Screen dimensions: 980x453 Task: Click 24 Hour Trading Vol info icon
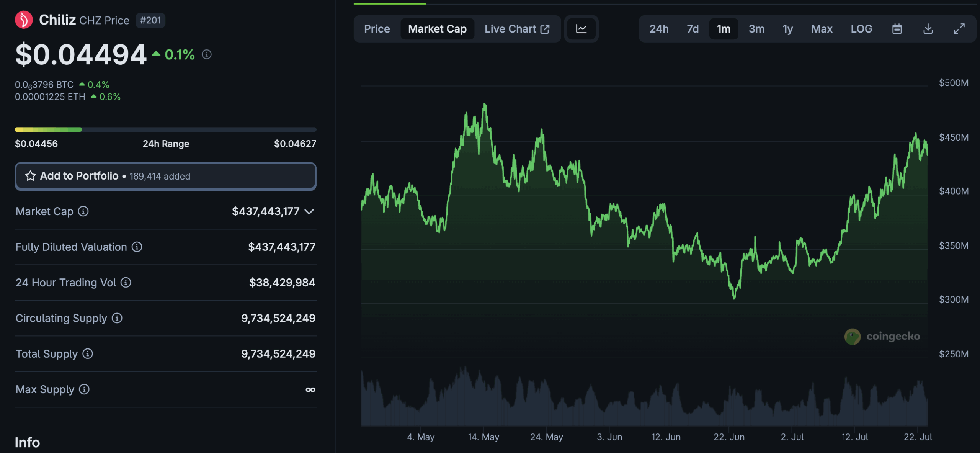pyautogui.click(x=126, y=282)
